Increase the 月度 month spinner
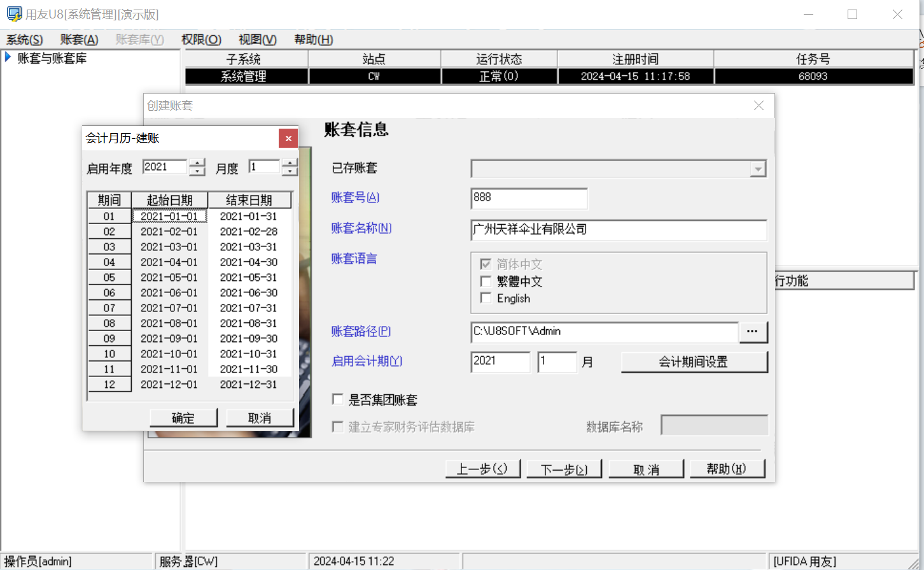924x570 pixels. pyautogui.click(x=290, y=163)
